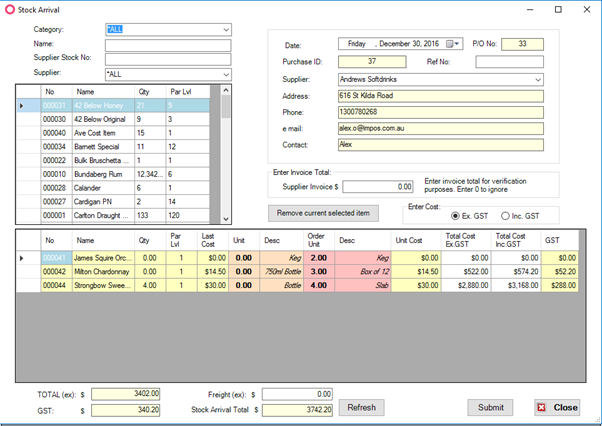Viewport: 602px width, 426px height.
Task: Click the Name column header in stock list
Action: point(103,92)
